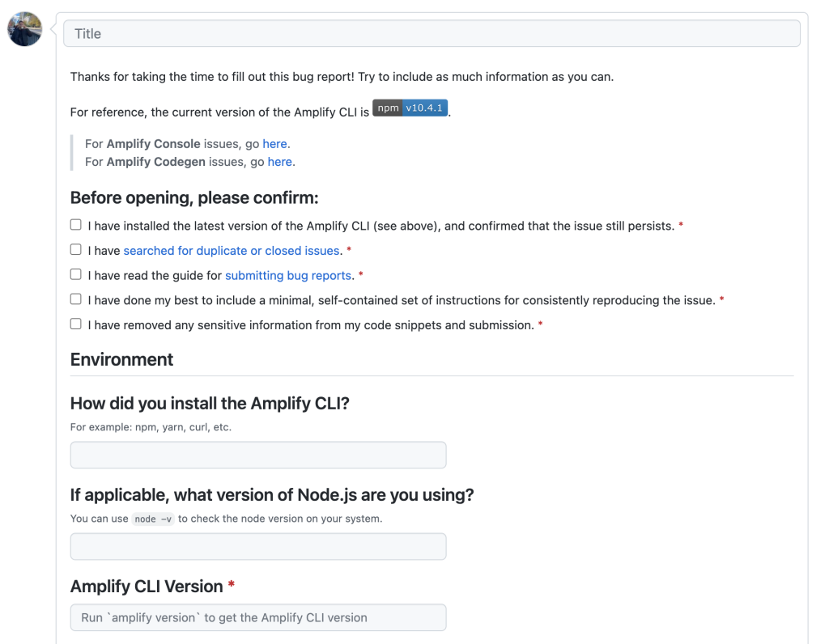Check the searched for duplicates confirmation box
This screenshot has height=644, width=829.
point(75,249)
